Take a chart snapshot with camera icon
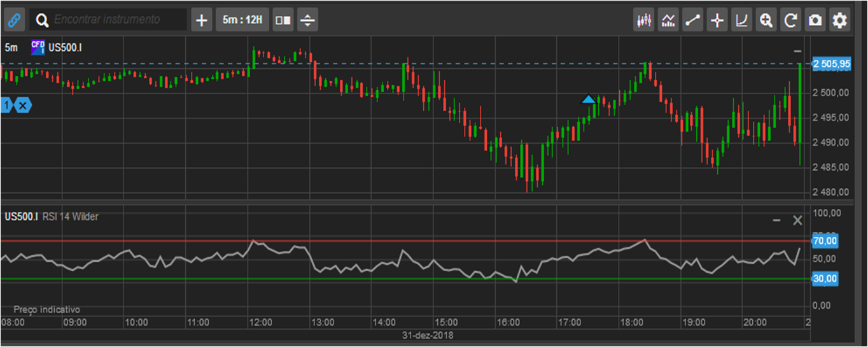 click(x=815, y=20)
